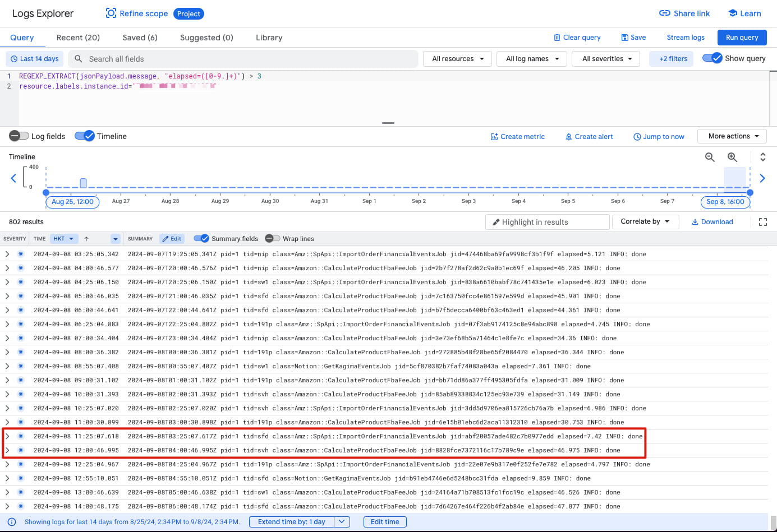Click the Stream logs button
Screen dimensions: 777x532
coord(686,38)
